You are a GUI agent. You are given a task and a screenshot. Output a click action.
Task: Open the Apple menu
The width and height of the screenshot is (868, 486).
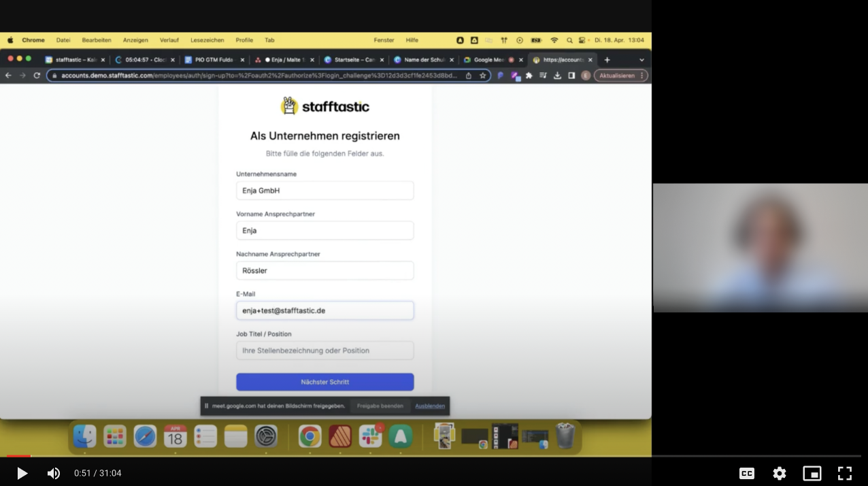[10, 40]
